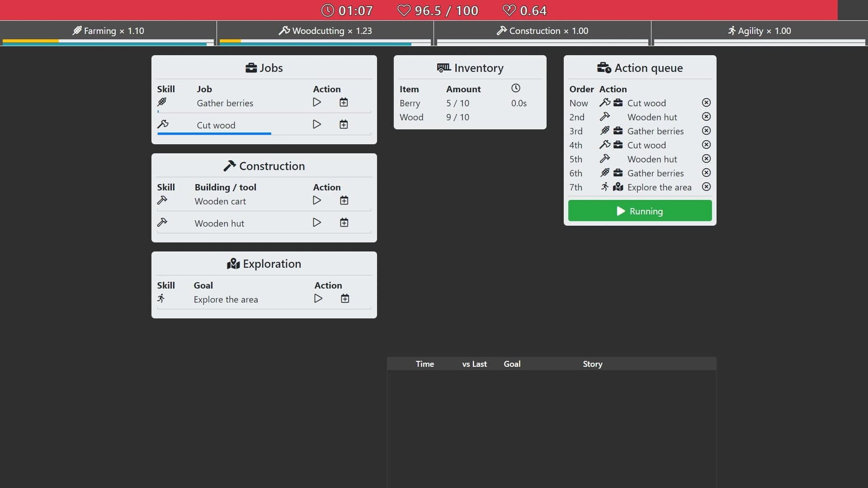This screenshot has width=868, height=488.
Task: Click the clock icon in the Inventory header
Action: 516,88
